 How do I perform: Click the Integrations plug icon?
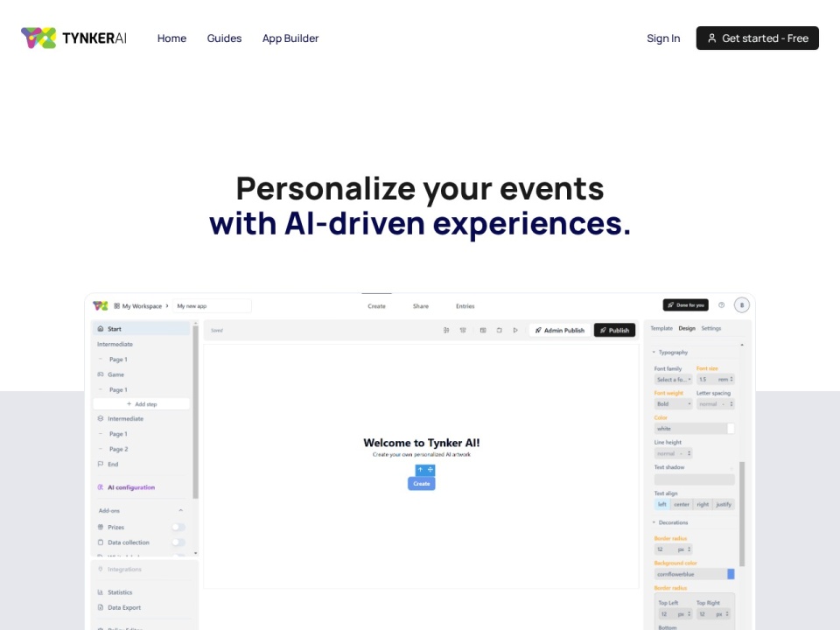tap(100, 569)
